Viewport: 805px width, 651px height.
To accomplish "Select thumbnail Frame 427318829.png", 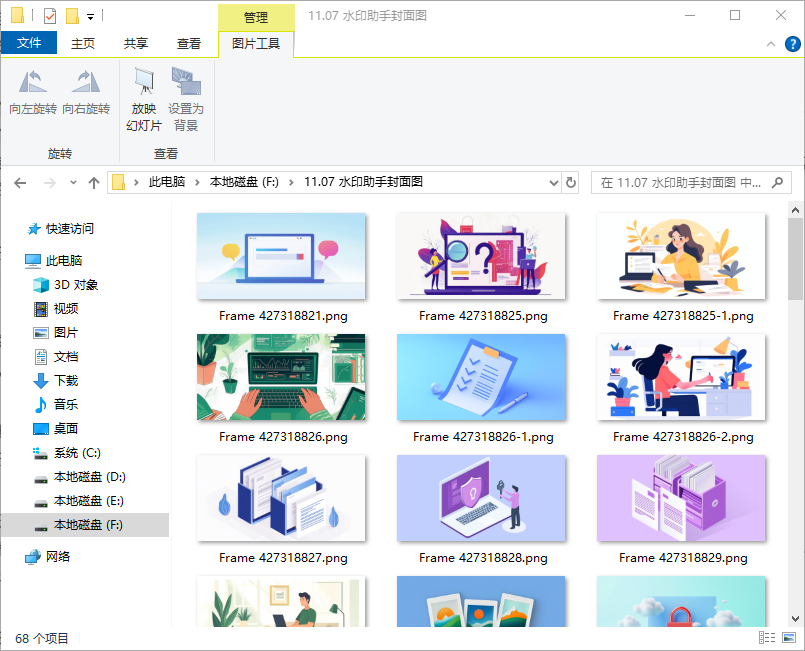I will pyautogui.click(x=681, y=498).
